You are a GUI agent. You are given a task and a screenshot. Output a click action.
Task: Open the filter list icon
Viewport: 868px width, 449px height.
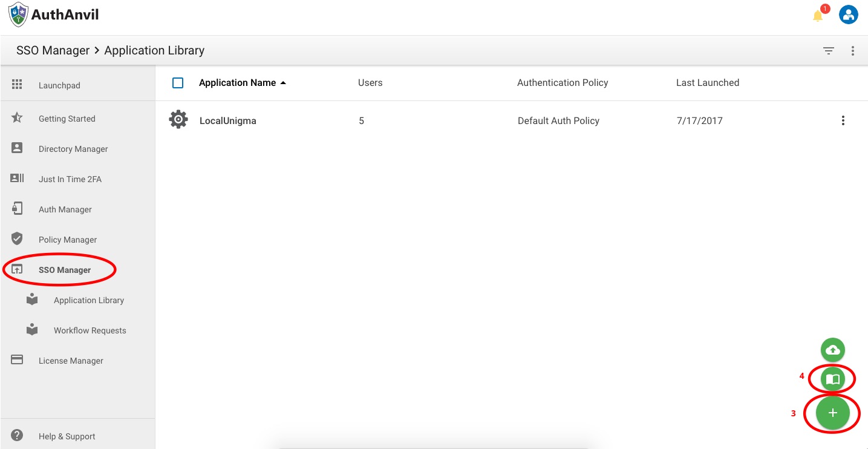(829, 51)
